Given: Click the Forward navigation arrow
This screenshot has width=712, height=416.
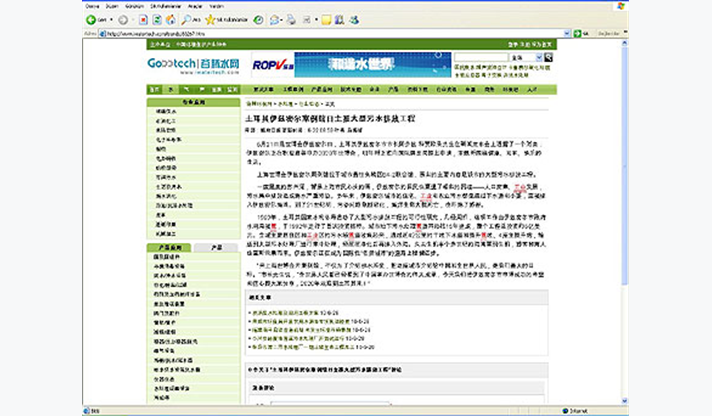Looking at the screenshot, I should pyautogui.click(x=121, y=19).
